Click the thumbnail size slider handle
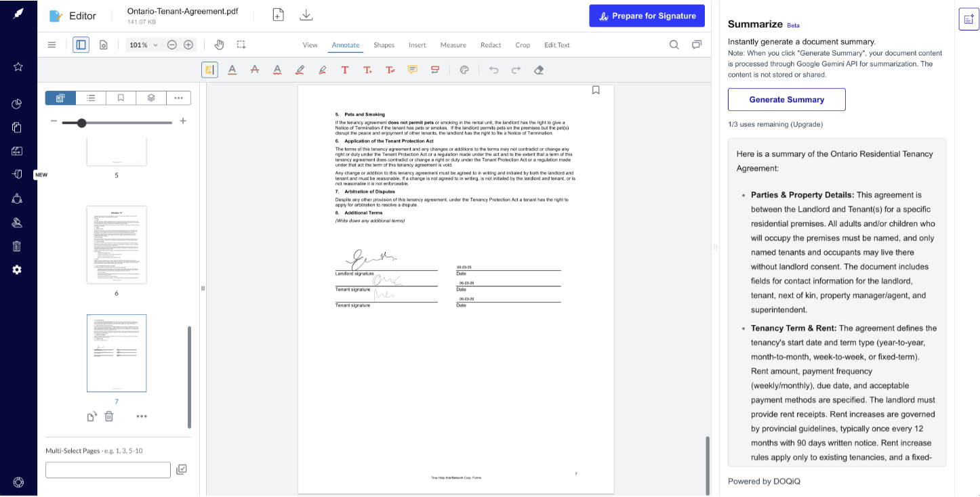This screenshot has width=980, height=497. [x=81, y=123]
